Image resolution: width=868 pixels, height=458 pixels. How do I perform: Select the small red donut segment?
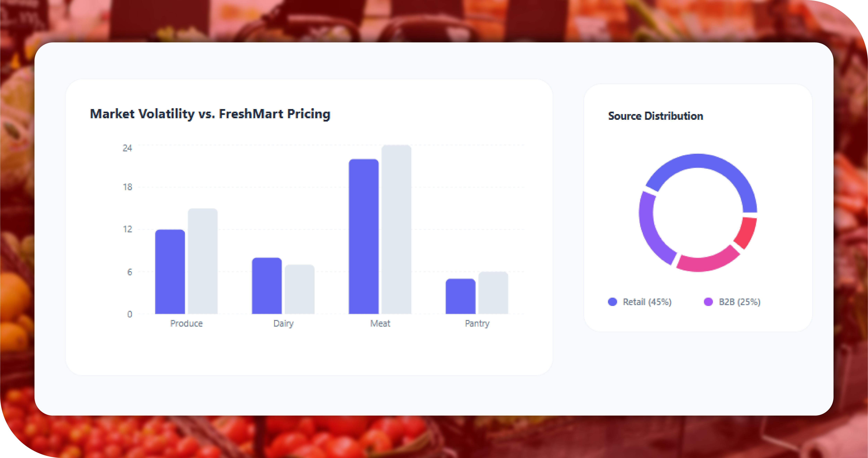[747, 233]
